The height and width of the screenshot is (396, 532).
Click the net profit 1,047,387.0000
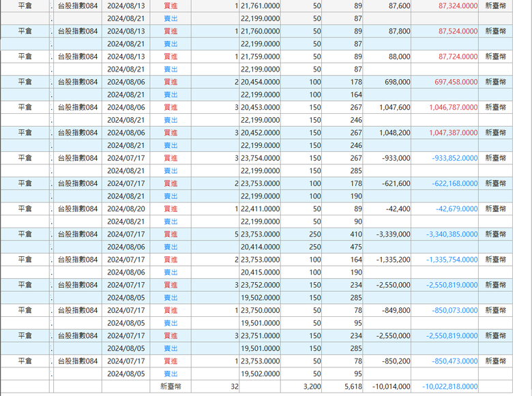tap(454, 133)
